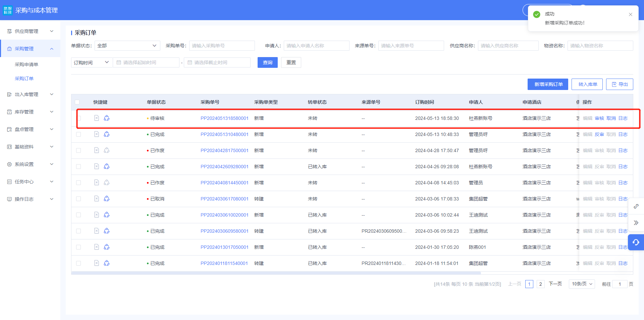Screen dimensions: 644x320
Task: Click the 操作日志 sidebar icon
Action: point(9,199)
